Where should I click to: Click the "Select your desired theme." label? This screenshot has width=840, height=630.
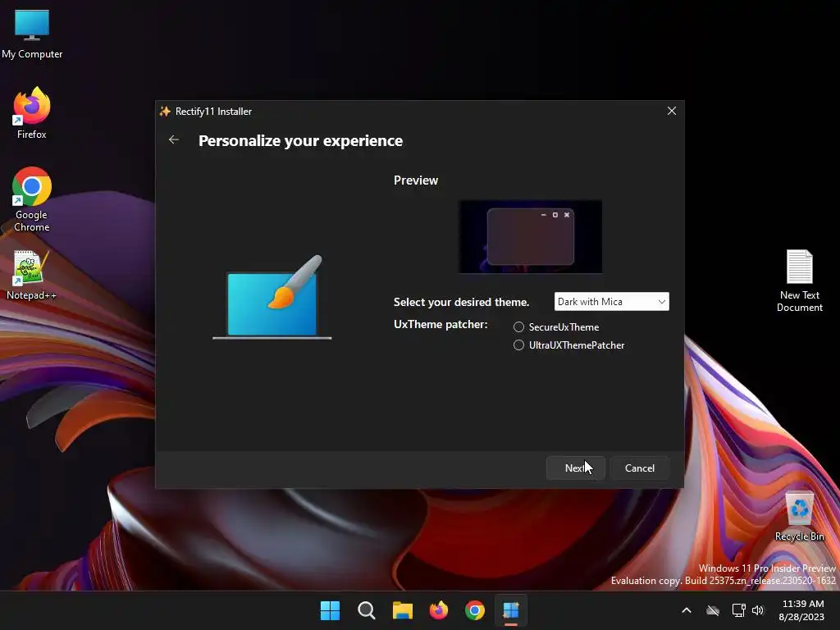pyautogui.click(x=461, y=302)
